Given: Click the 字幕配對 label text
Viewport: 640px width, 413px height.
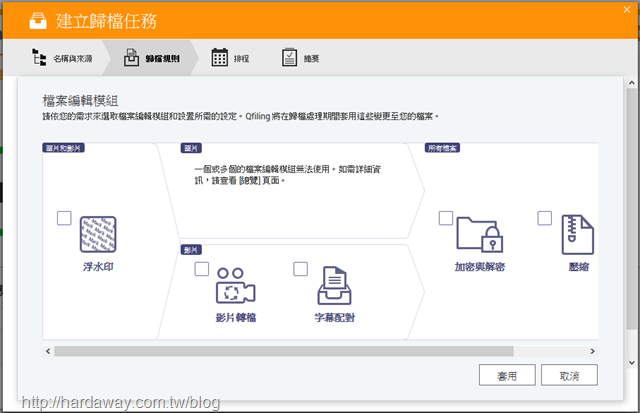Looking at the screenshot, I should [x=334, y=318].
